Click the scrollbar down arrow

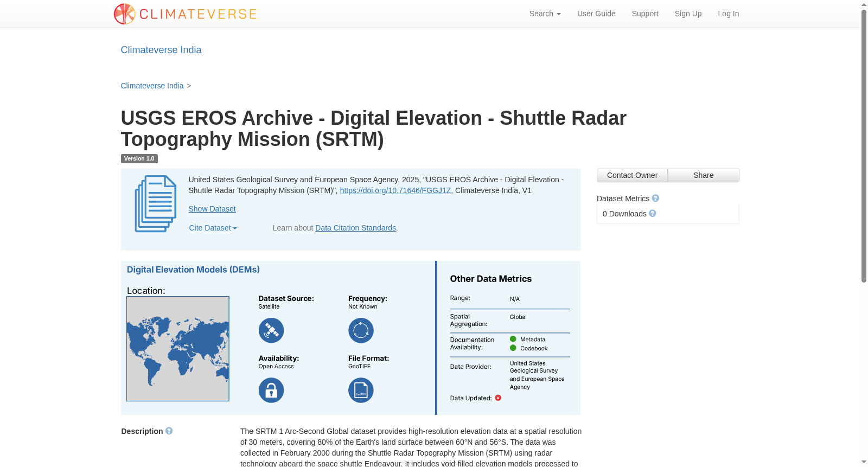864,462
